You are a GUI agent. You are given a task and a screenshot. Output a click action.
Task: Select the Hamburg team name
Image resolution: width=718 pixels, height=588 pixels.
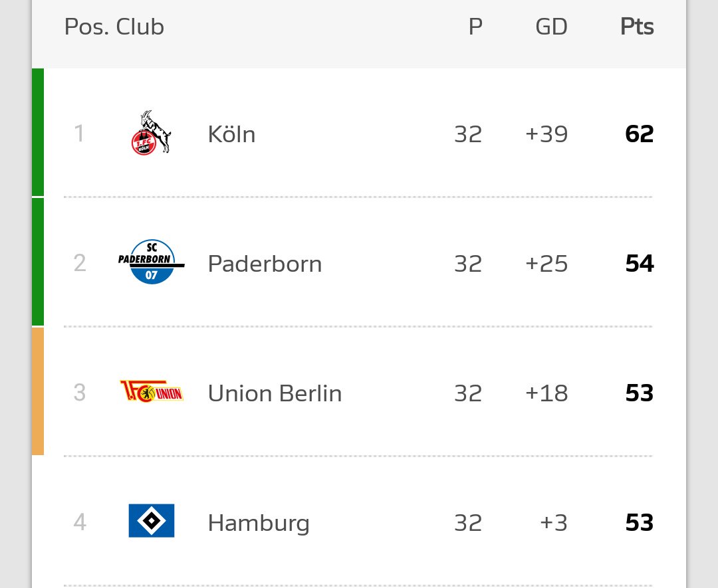tap(259, 523)
